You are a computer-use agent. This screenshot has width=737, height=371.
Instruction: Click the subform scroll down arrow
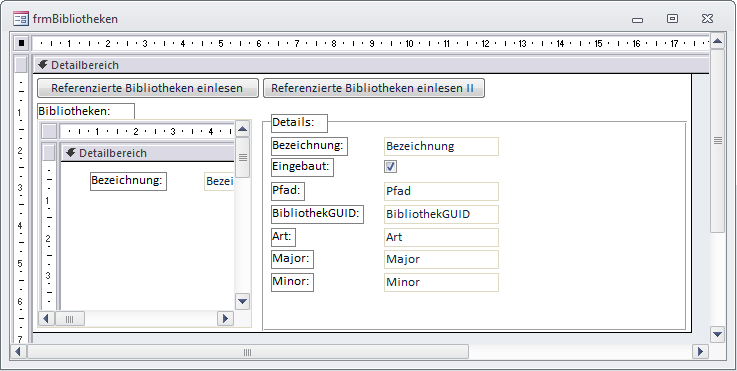coord(242,301)
